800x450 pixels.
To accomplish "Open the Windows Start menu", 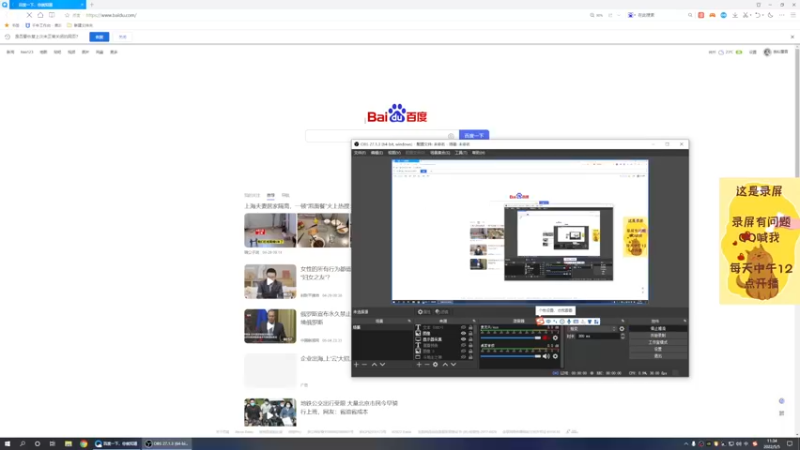I will click(7, 444).
